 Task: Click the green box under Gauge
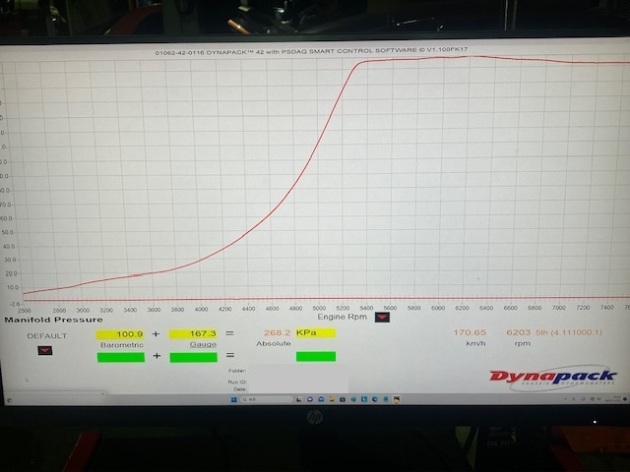pos(194,356)
